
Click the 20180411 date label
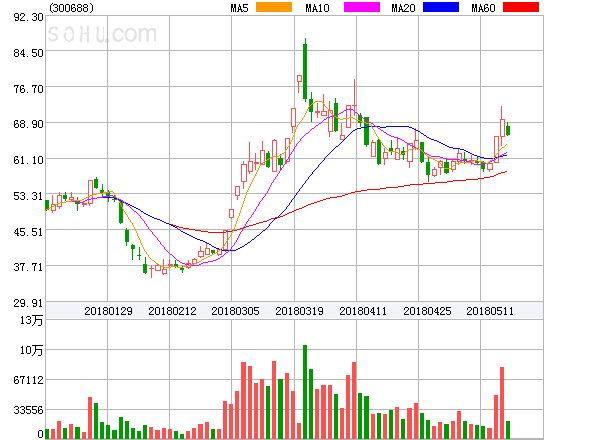coord(363,311)
